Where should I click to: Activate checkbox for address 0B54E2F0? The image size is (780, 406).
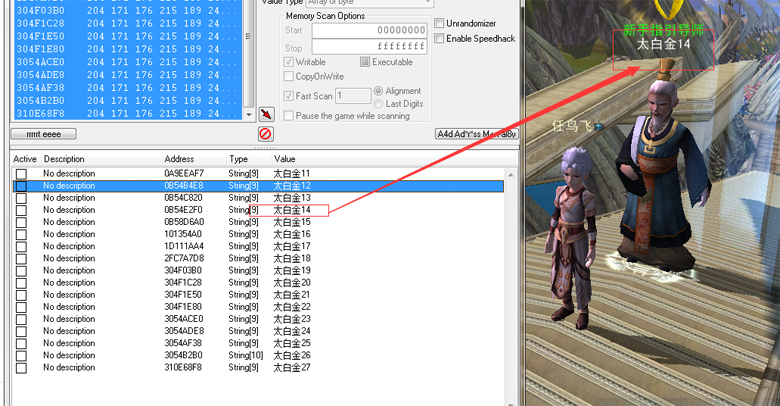pyautogui.click(x=21, y=210)
